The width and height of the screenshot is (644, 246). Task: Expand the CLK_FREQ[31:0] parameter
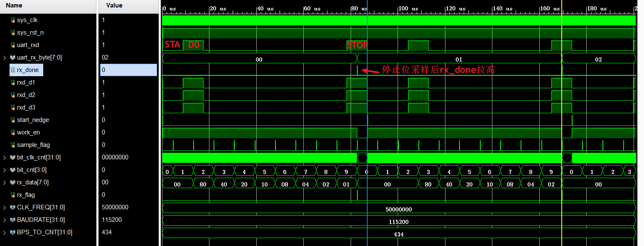pyautogui.click(x=5, y=207)
